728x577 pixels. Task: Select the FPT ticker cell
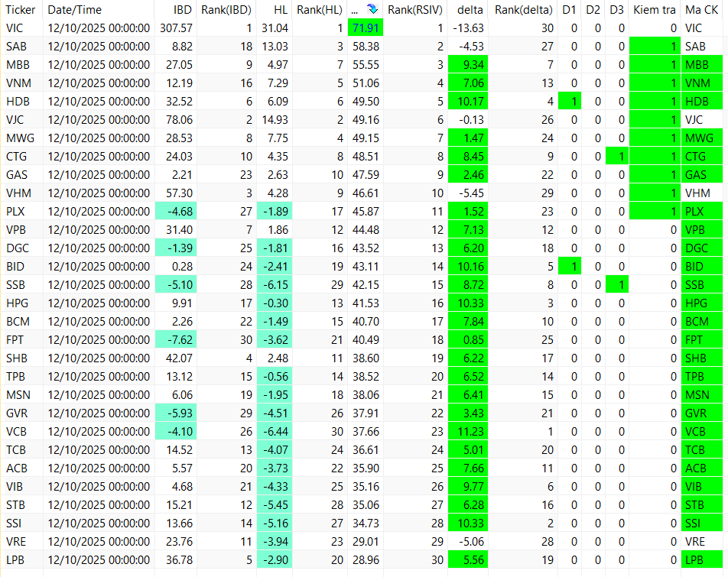[22, 339]
